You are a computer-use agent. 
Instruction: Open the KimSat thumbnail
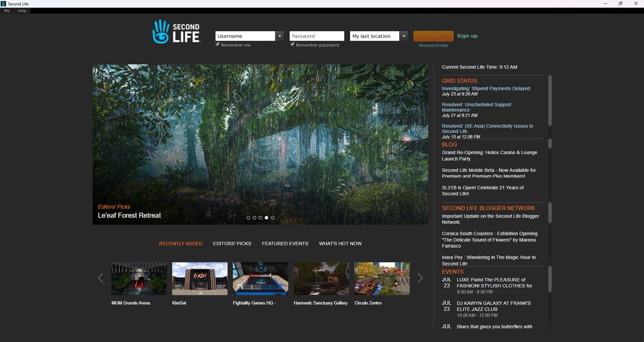[200, 278]
